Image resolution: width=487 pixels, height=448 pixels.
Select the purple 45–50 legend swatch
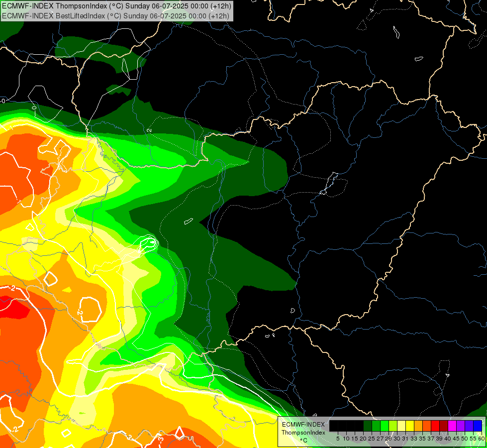tap(461, 426)
